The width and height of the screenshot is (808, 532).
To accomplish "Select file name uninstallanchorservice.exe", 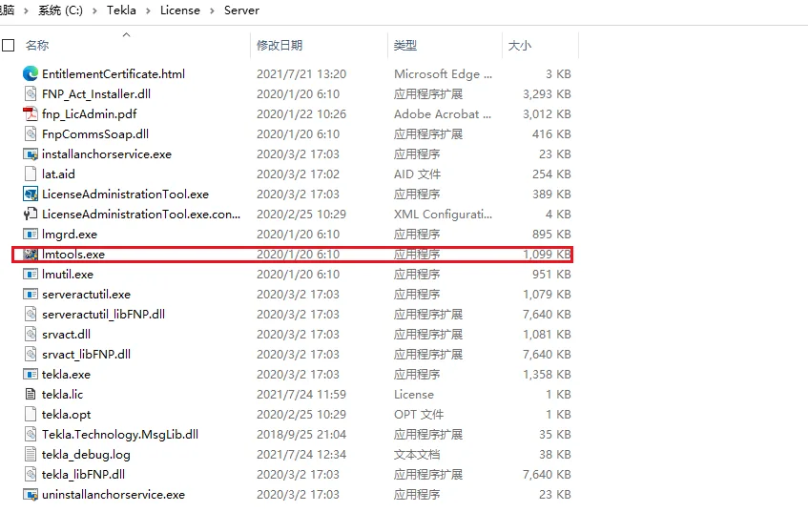I will point(114,495).
